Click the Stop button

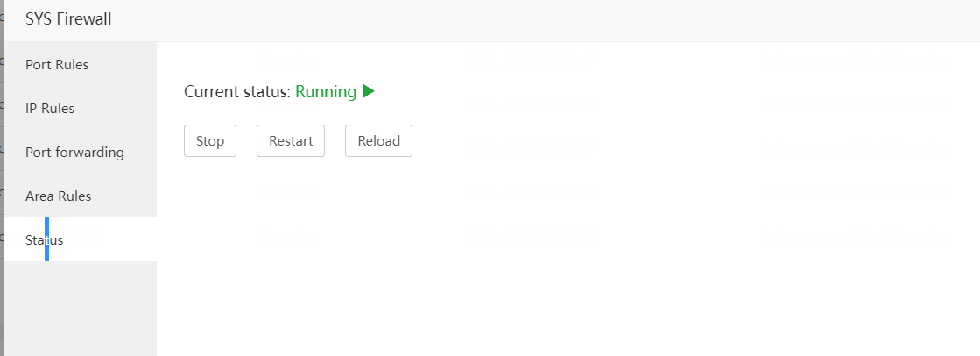[x=210, y=141]
